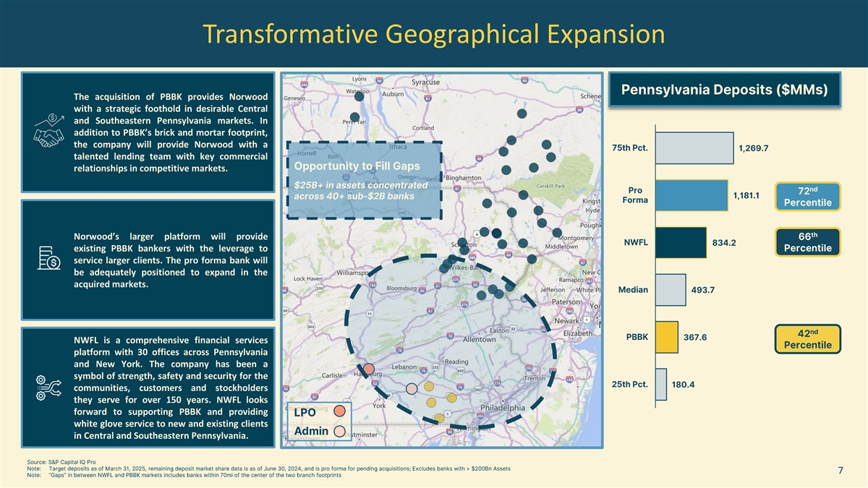Image resolution: width=868 pixels, height=488 pixels.
Task: Select the dark branch marker nearest Penn Yan
Action: pos(354,117)
